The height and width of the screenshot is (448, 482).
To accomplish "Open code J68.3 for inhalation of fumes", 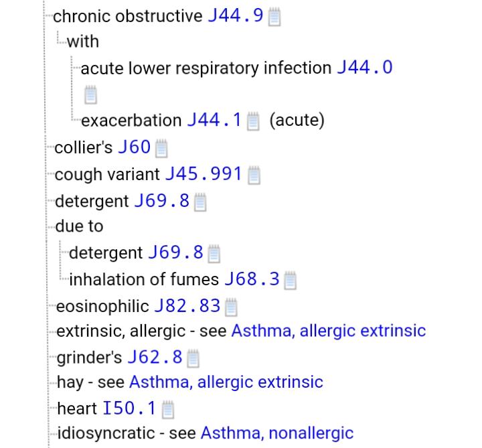I will click(x=252, y=279).
